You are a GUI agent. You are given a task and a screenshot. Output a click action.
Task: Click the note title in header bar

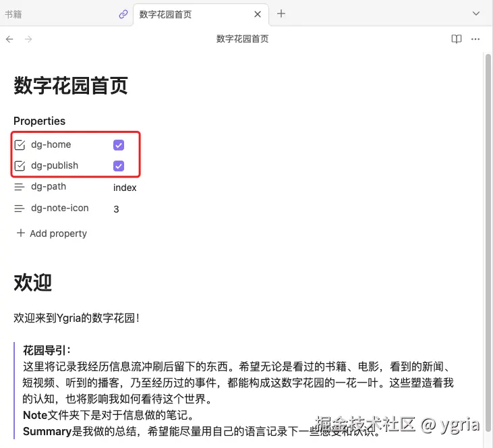[242, 38]
